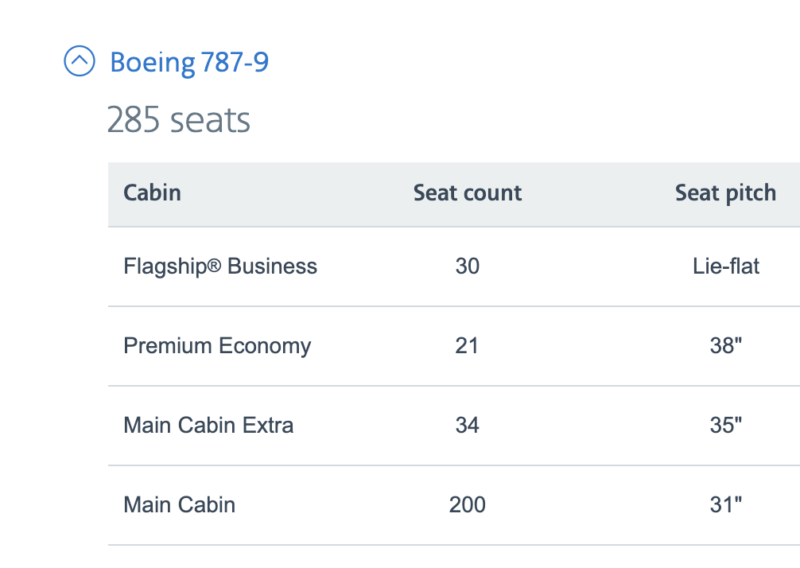This screenshot has height=568, width=800.
Task: Click the 35" seat pitch cell
Action: click(725, 425)
